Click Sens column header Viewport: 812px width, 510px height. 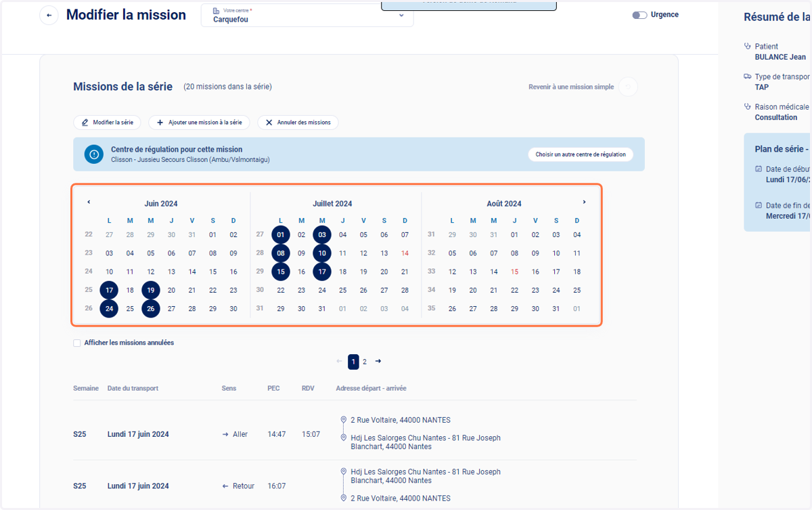(x=229, y=389)
